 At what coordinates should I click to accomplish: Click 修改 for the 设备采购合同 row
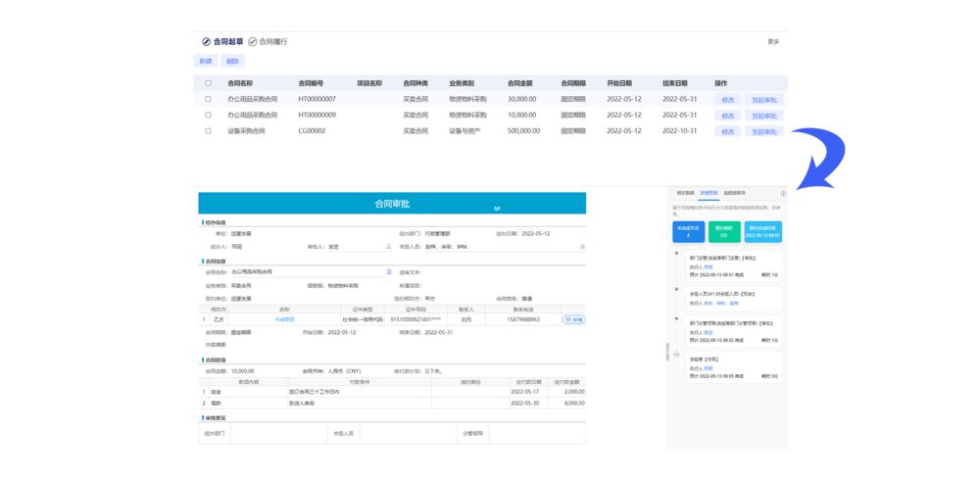pyautogui.click(x=727, y=131)
